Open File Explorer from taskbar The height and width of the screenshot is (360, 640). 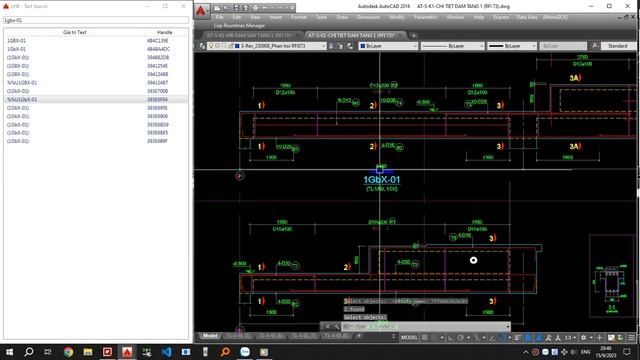(88, 352)
